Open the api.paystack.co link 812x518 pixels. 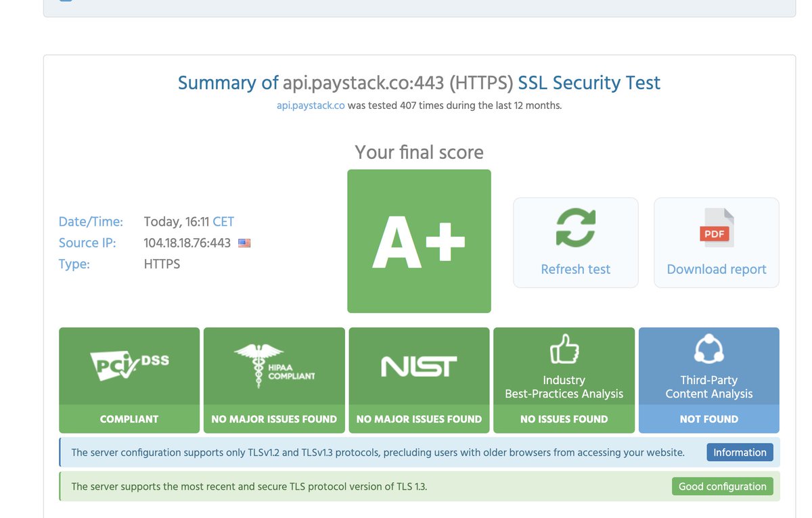(311, 105)
